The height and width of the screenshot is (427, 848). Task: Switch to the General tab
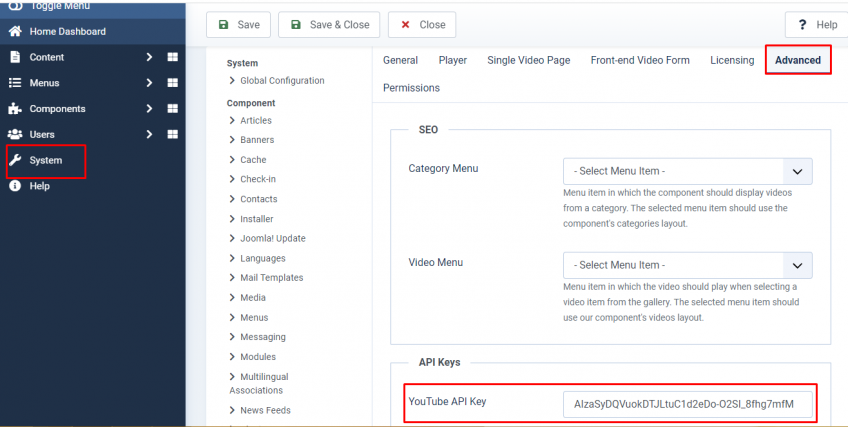coord(400,60)
